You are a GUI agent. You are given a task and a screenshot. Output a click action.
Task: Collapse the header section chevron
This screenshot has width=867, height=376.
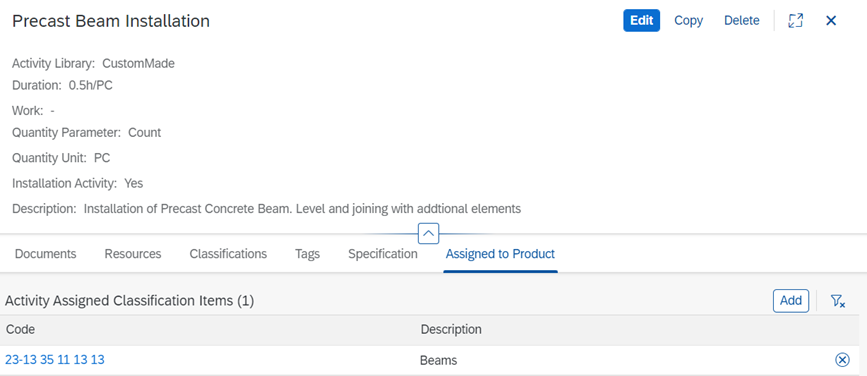[x=429, y=233]
